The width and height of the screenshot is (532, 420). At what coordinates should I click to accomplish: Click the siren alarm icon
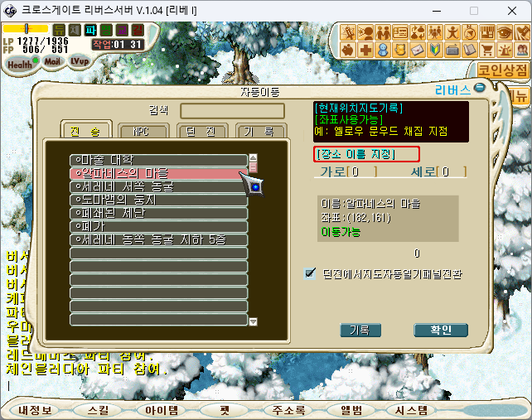(505, 51)
